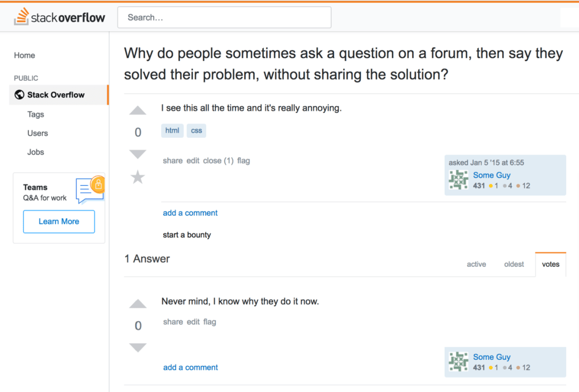Viewport: 579px width, 392px height.
Task: Click the globe icon beside Stack Overflow
Action: tap(19, 95)
